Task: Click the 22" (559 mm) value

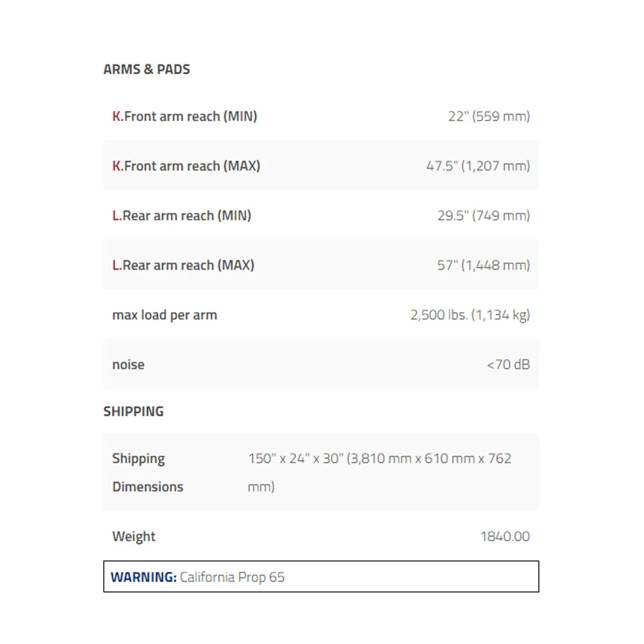Action: pos(489,116)
